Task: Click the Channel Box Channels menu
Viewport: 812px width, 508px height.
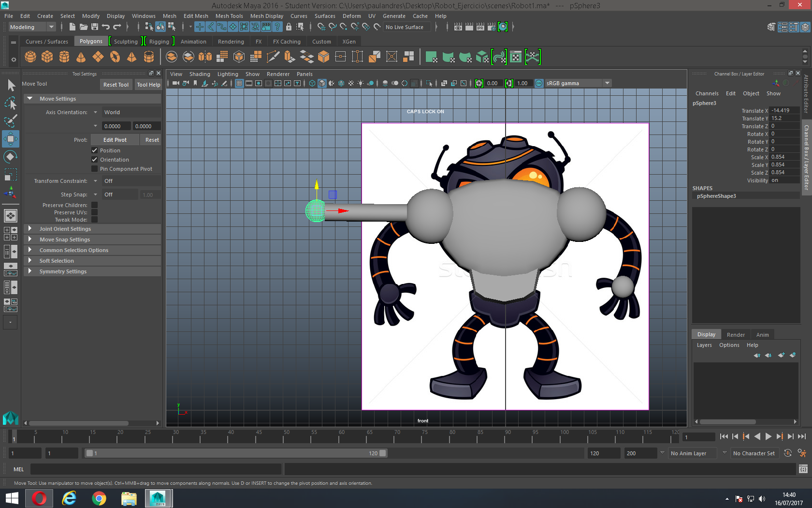Action: coord(707,93)
